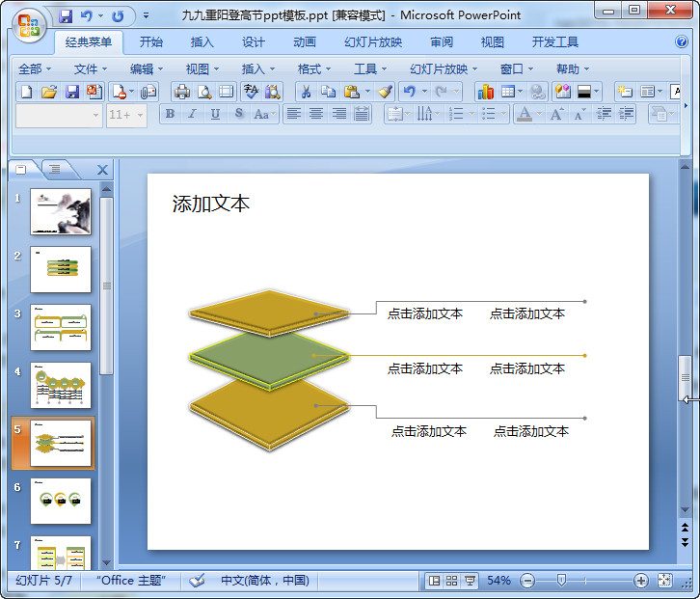Viewport: 700px width, 599px height.
Task: Move the zoom slider handle
Action: pos(561,581)
